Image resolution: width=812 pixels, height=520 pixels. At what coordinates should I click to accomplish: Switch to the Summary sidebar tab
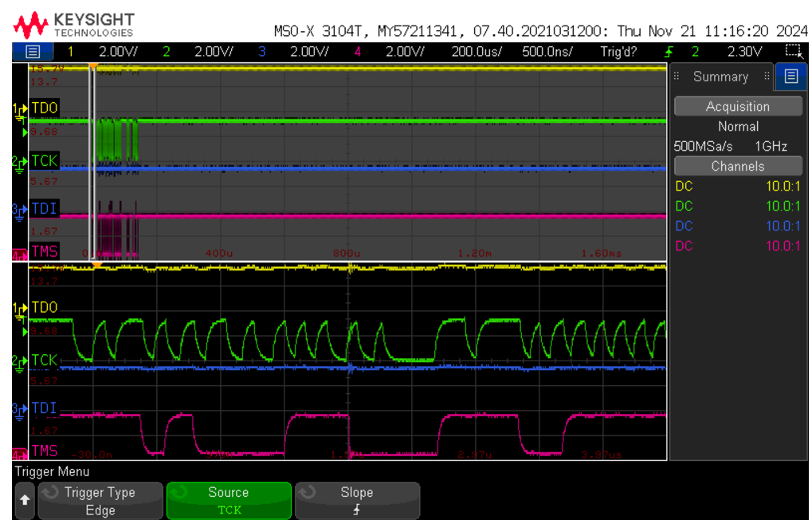tap(721, 77)
